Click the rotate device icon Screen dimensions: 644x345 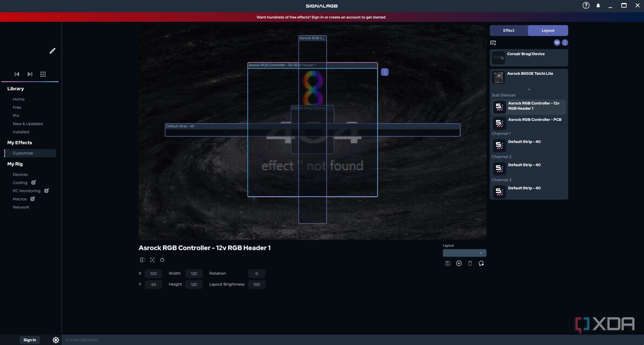pos(162,260)
